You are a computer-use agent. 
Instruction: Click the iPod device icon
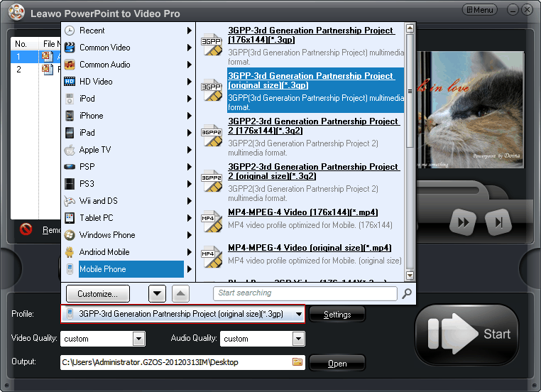[70, 99]
